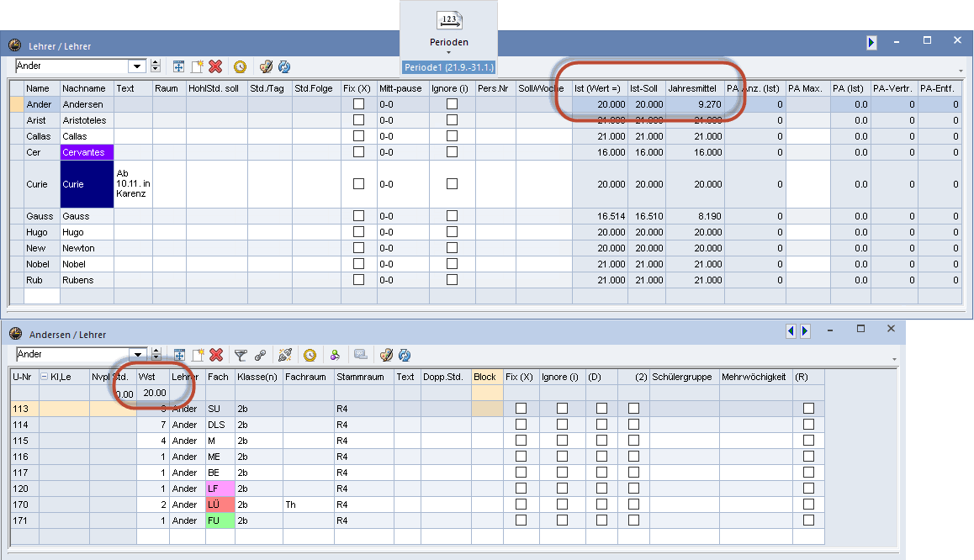This screenshot has width=974, height=560.
Task: Open palette settings icon in Andersen / Lehrer toolbar
Action: tap(386, 355)
